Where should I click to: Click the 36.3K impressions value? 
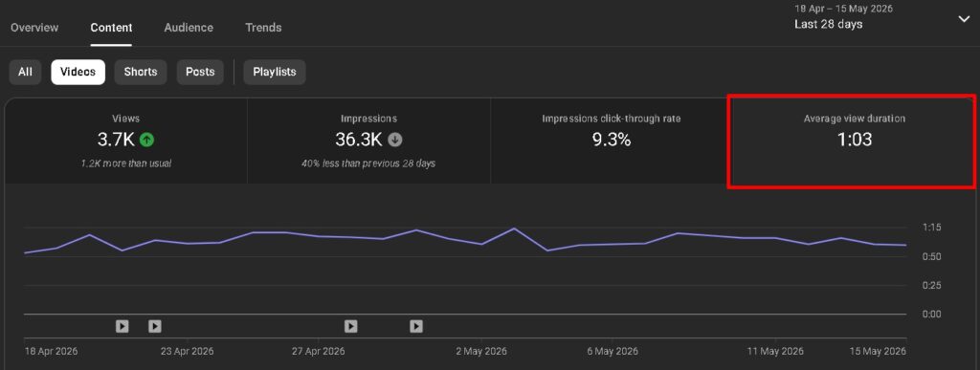pyautogui.click(x=359, y=140)
